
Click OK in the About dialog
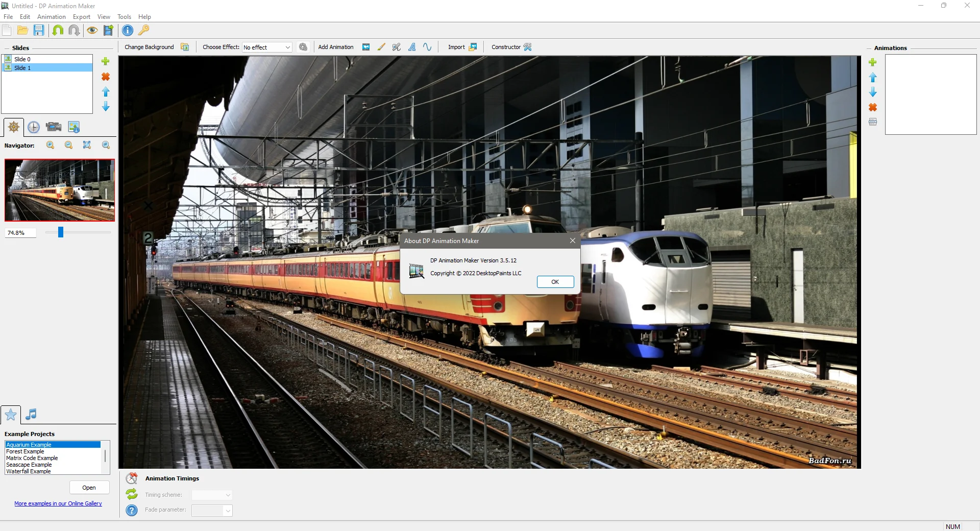coord(555,282)
